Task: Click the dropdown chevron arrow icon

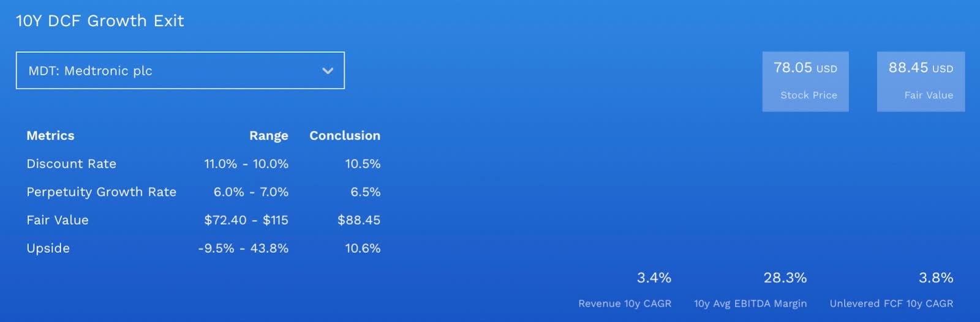Action: point(328,71)
